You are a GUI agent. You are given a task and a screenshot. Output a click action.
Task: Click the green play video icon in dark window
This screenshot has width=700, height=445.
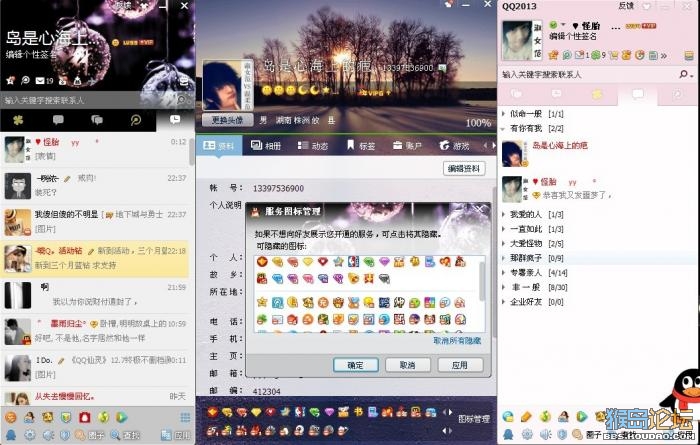coord(121,417)
